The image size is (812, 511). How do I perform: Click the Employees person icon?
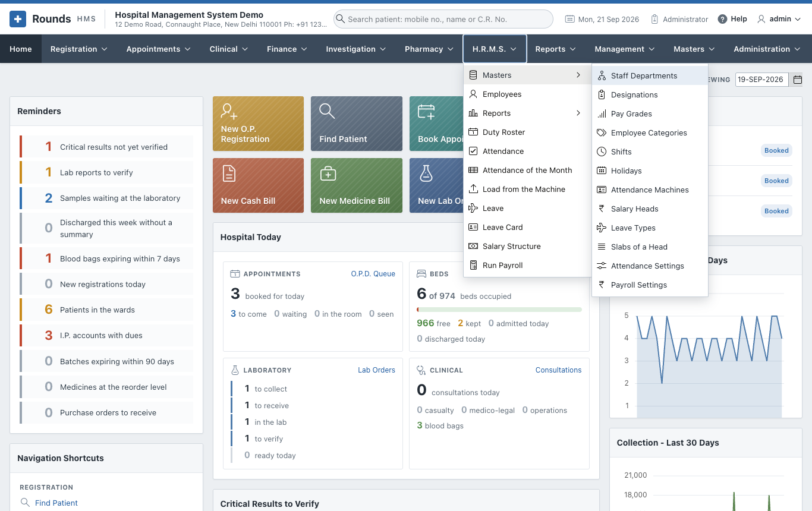pyautogui.click(x=473, y=94)
